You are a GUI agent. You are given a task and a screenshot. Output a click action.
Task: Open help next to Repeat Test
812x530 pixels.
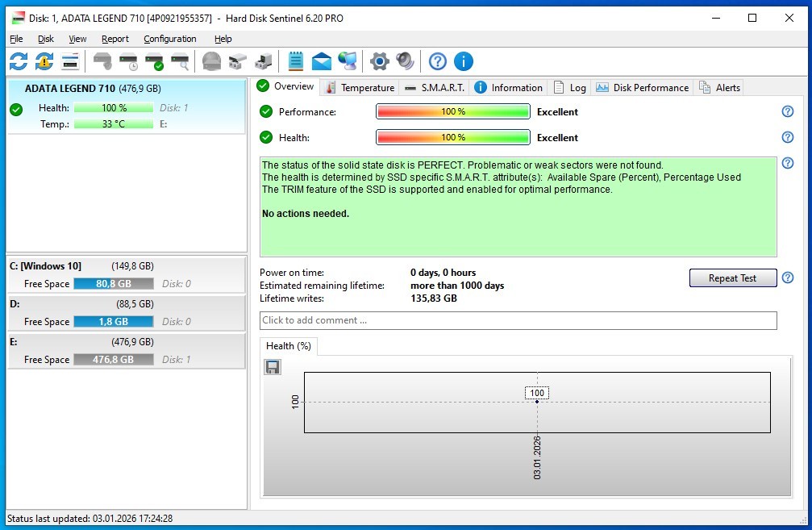coord(788,278)
